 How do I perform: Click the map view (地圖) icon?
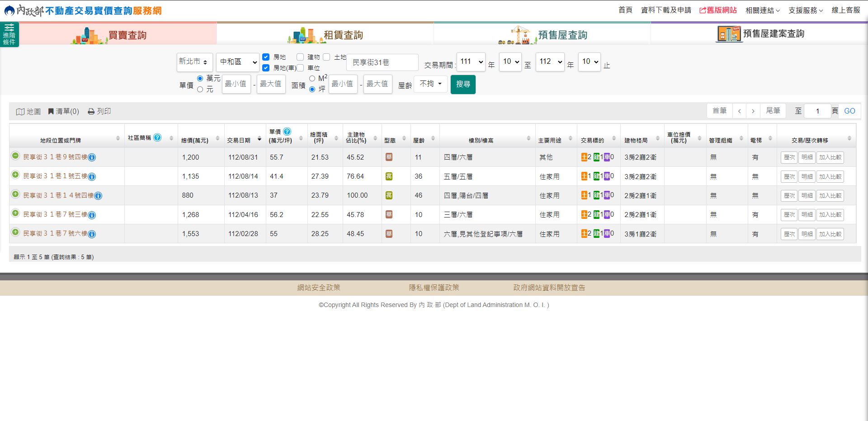[20, 112]
